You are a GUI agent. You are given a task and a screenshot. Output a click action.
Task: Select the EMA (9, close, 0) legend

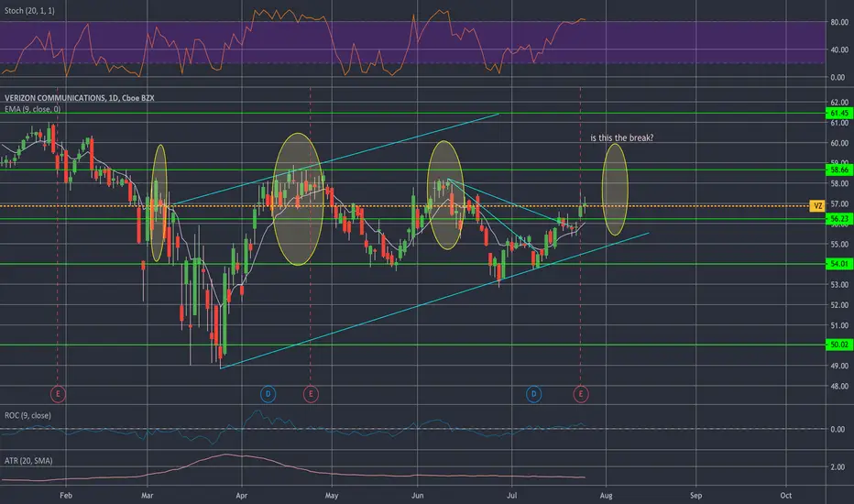click(33, 110)
